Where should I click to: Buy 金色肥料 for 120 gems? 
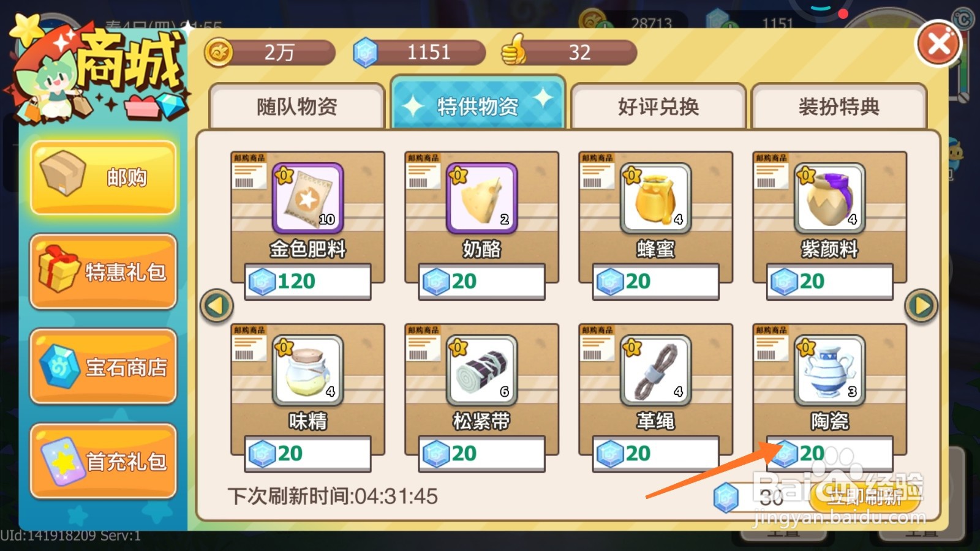point(307,282)
